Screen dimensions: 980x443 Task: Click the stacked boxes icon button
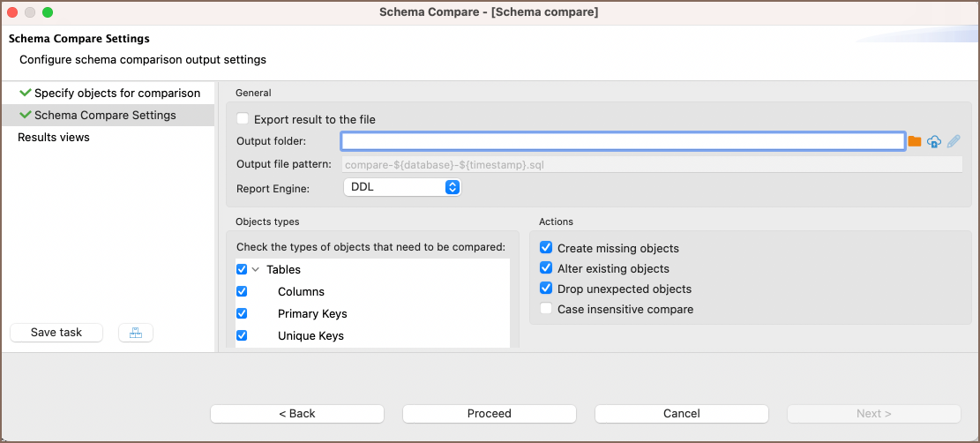[135, 333]
